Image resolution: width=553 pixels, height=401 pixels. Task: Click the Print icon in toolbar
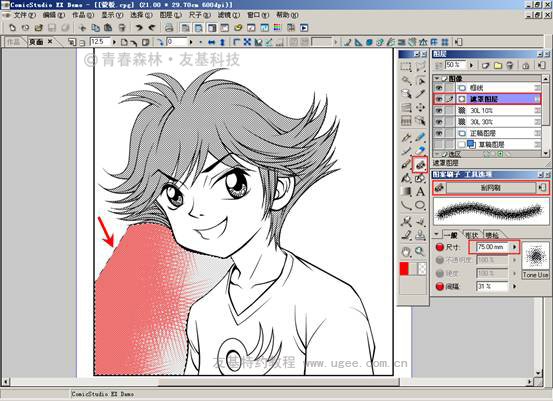tap(169, 28)
